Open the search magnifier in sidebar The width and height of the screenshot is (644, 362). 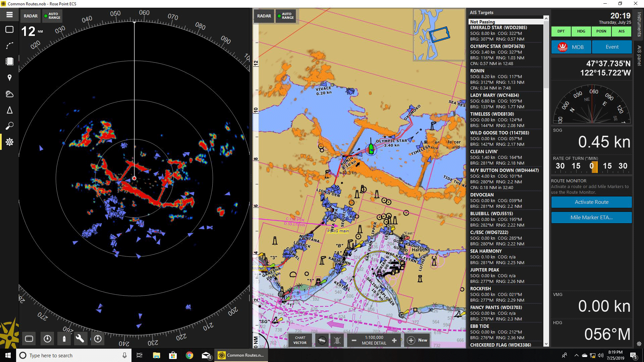9,126
